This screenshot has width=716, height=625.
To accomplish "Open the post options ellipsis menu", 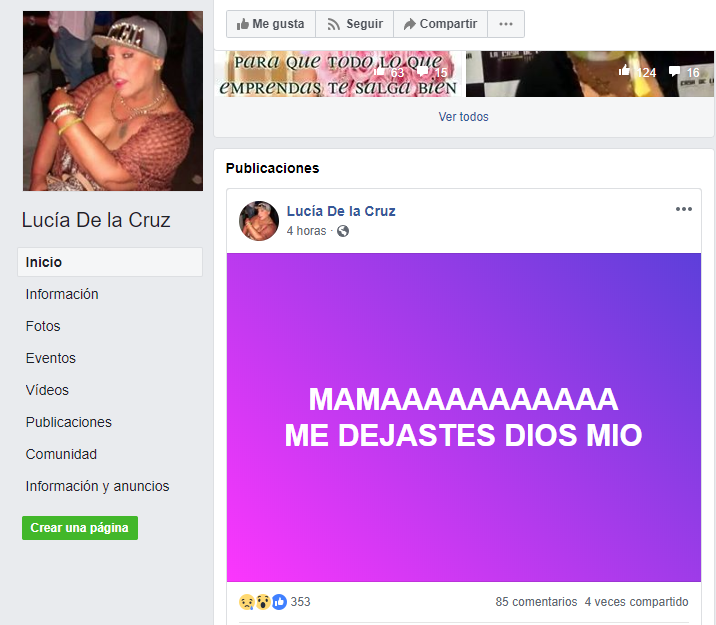I will 684,209.
